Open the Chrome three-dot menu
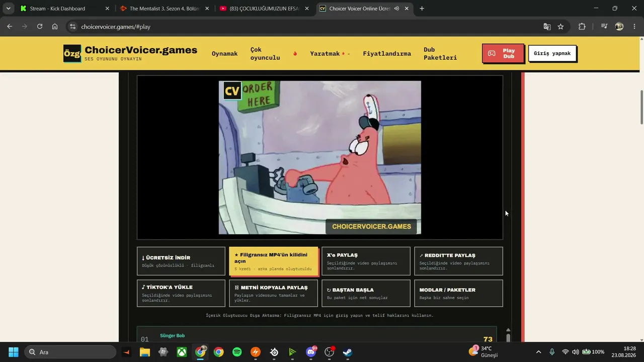The height and width of the screenshot is (362, 644). [x=634, y=27]
